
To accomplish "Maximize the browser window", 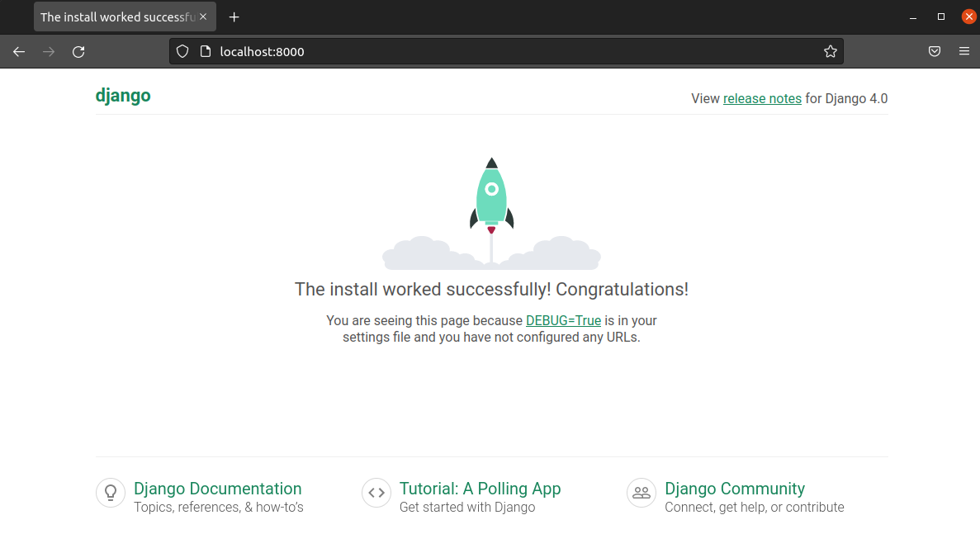I will (x=941, y=17).
